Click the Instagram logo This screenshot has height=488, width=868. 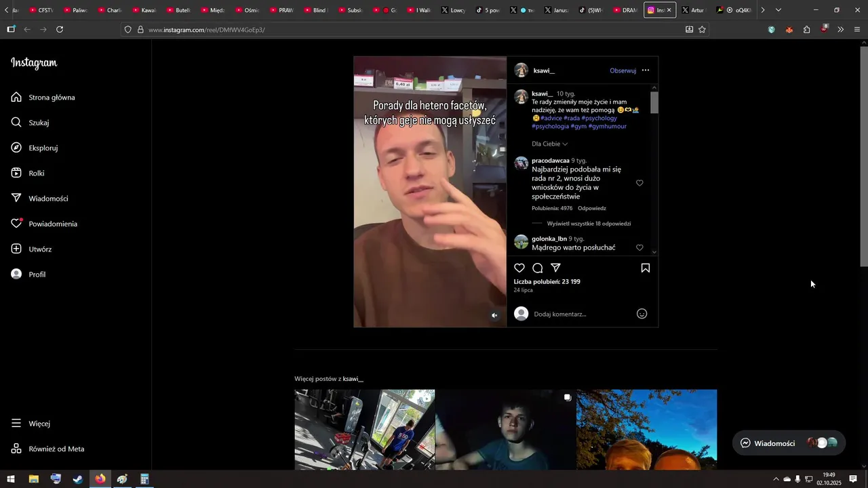34,63
